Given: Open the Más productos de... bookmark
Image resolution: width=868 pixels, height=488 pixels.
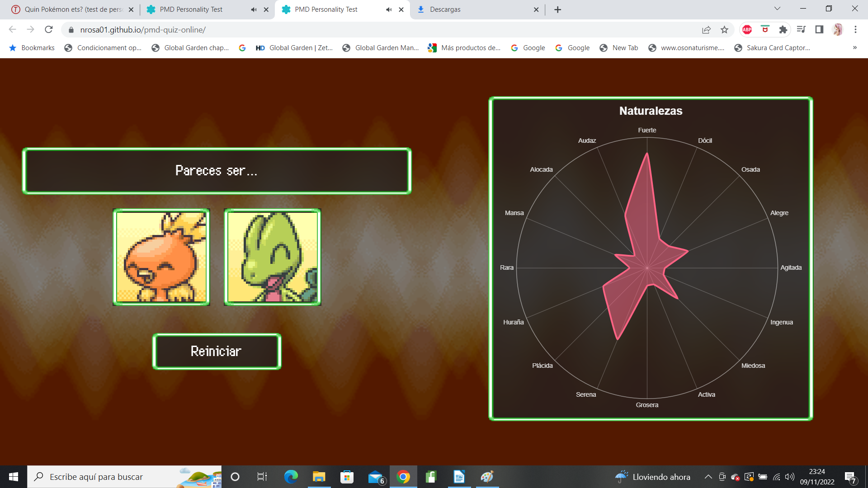Looking at the screenshot, I should tap(465, 48).
